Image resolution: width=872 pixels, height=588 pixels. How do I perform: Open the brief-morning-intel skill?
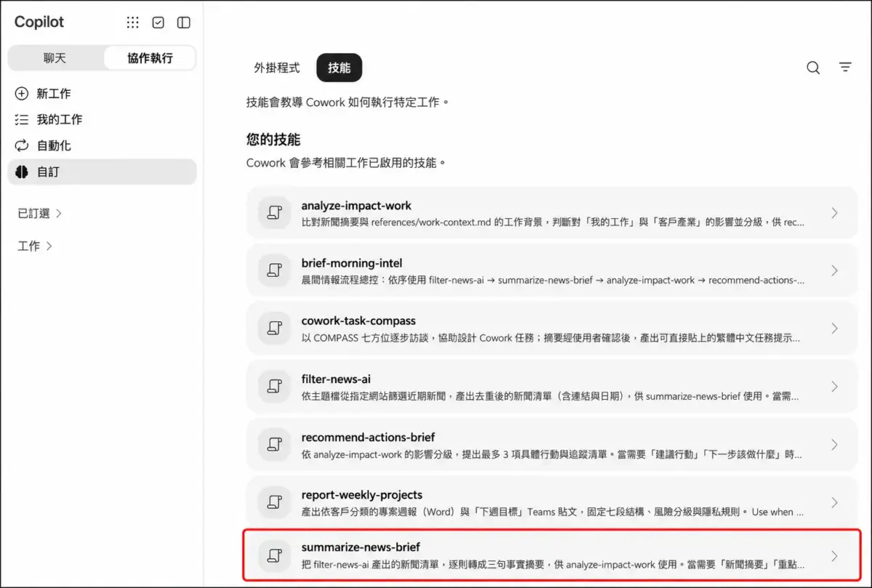pos(552,270)
